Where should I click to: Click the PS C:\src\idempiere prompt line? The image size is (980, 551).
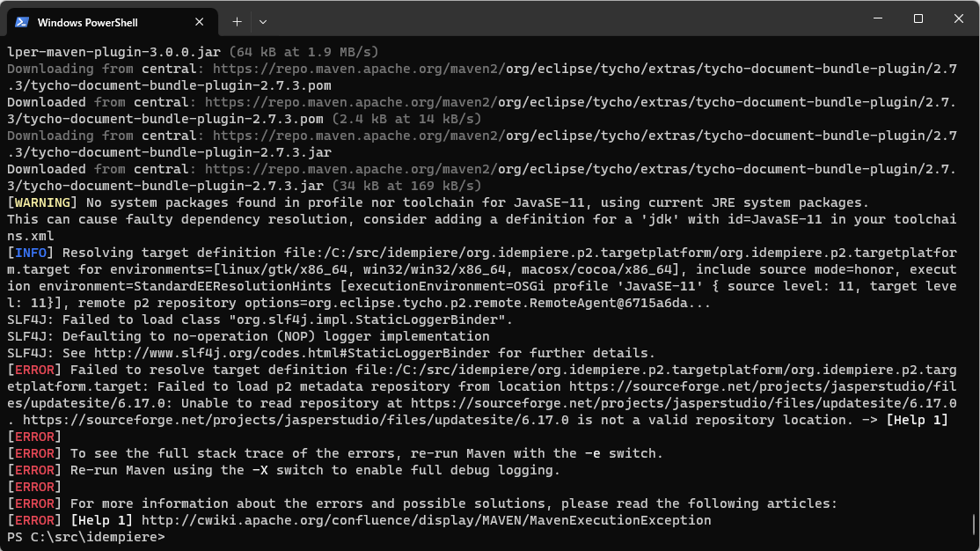click(86, 537)
